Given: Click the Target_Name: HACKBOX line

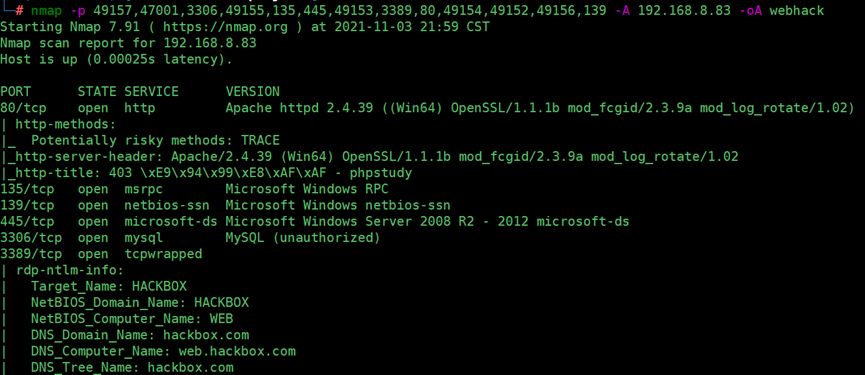Looking at the screenshot, I should pos(109,287).
